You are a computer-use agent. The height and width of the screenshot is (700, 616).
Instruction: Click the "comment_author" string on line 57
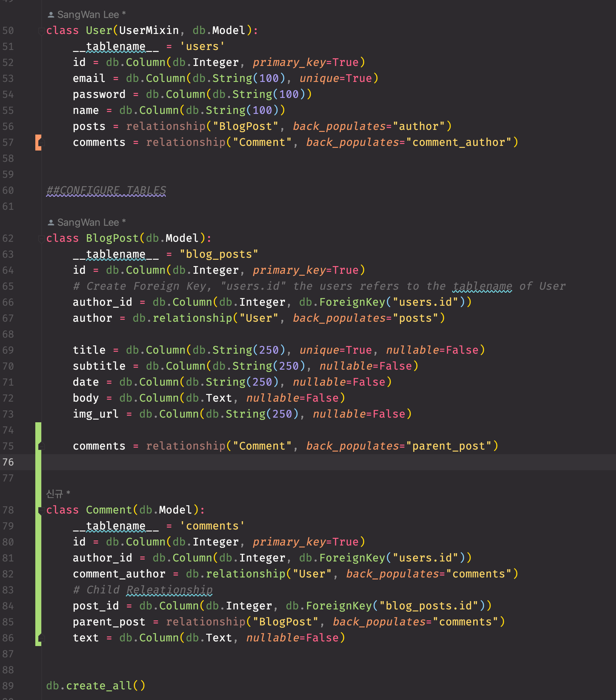point(459,142)
